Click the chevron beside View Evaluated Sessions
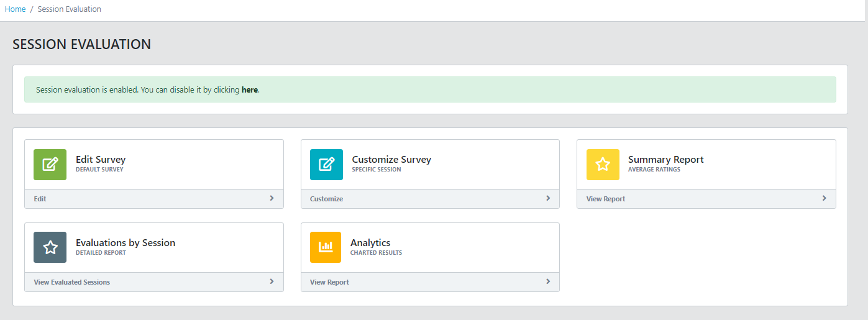Viewport: 868px width, 320px height. click(272, 281)
